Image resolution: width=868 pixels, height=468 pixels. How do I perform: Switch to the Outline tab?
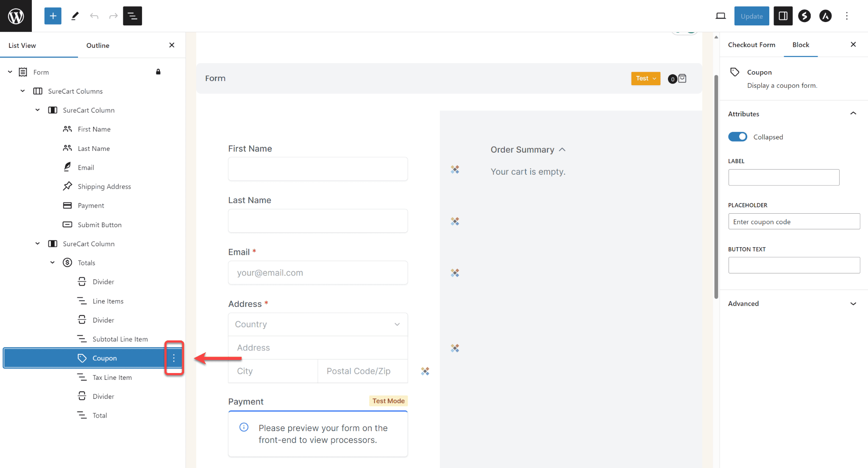(97, 45)
